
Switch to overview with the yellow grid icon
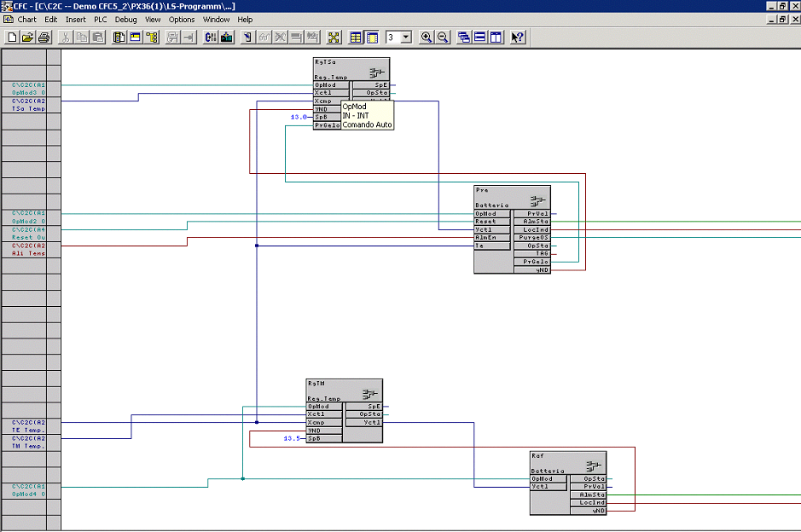(356, 38)
